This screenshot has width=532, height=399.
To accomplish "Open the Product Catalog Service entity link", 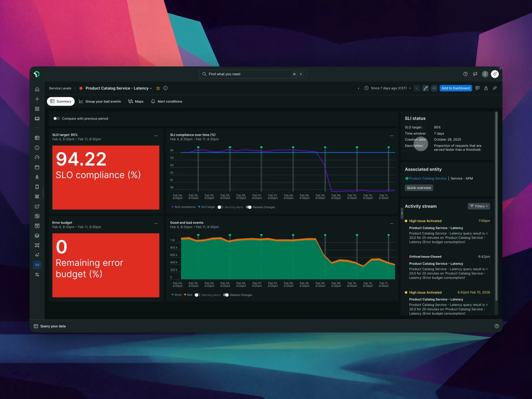I will [428, 178].
